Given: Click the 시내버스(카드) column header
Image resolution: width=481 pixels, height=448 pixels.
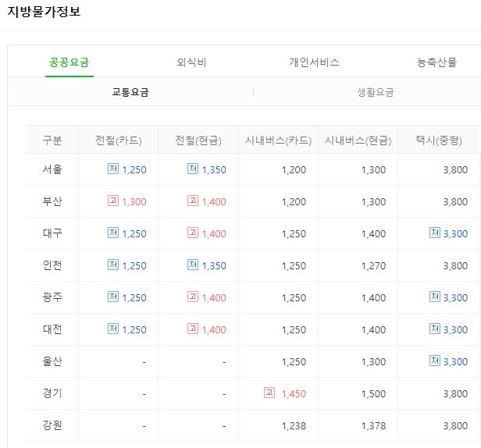Looking at the screenshot, I should 278,140.
